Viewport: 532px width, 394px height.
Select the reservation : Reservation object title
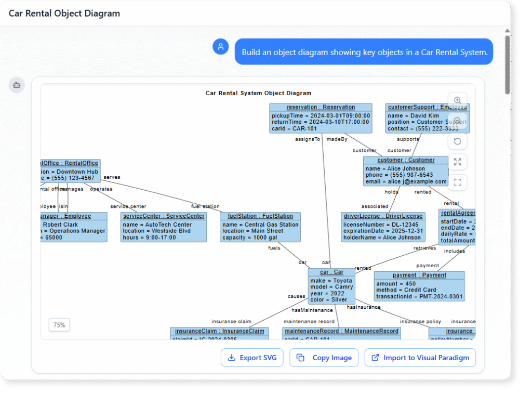click(x=321, y=107)
